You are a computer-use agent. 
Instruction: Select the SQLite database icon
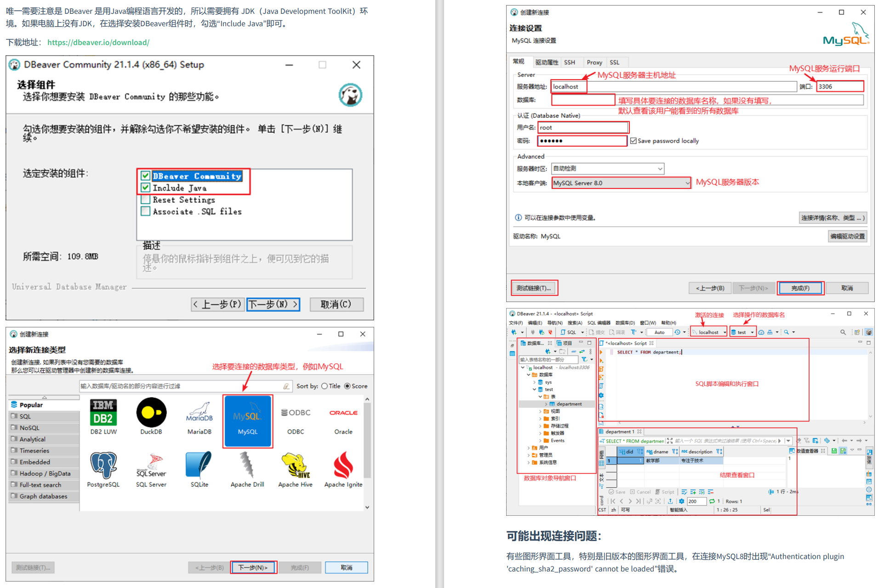tap(199, 464)
